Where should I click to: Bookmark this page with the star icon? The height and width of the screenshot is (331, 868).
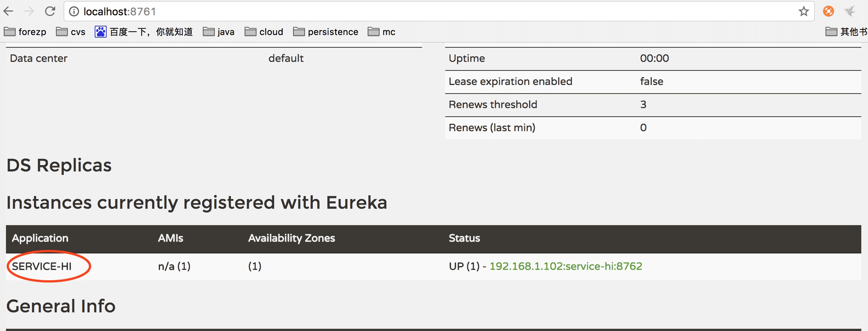(803, 12)
